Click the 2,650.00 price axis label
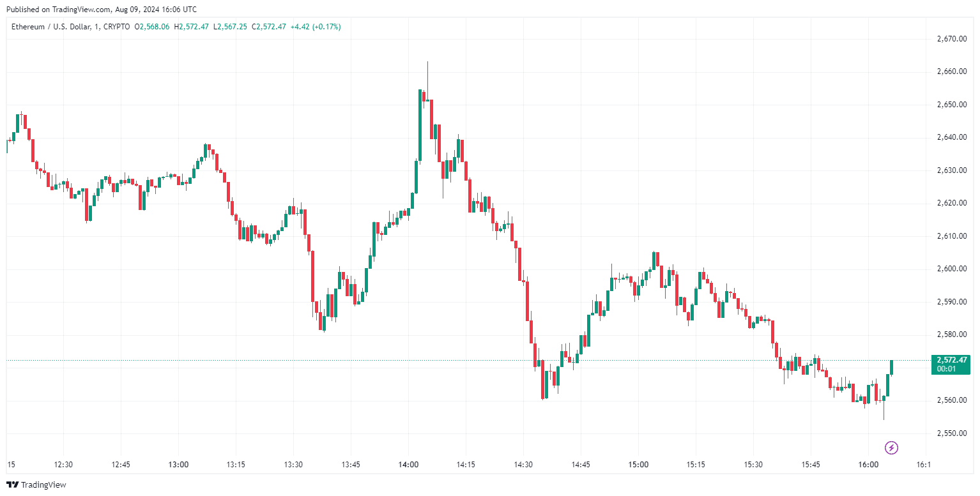The height and width of the screenshot is (496, 980). click(x=951, y=105)
